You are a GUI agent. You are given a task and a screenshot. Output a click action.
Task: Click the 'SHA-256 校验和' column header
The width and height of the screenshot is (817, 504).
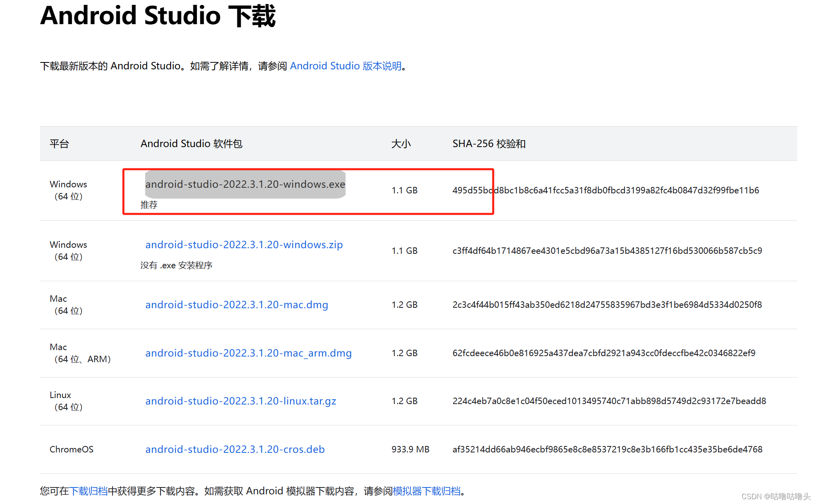488,143
